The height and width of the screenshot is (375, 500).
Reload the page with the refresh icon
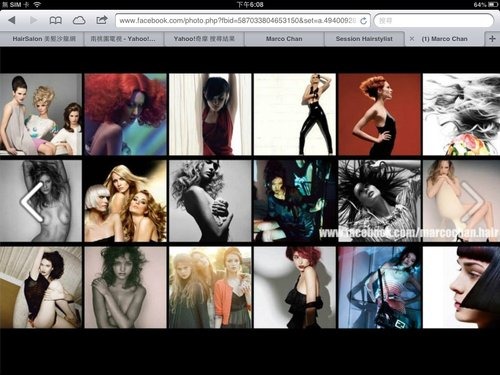pos(363,21)
